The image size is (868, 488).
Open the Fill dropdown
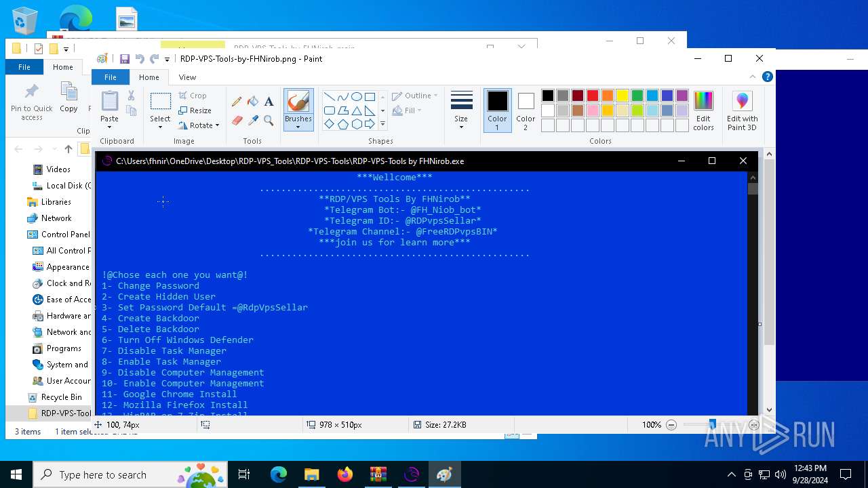click(x=407, y=110)
